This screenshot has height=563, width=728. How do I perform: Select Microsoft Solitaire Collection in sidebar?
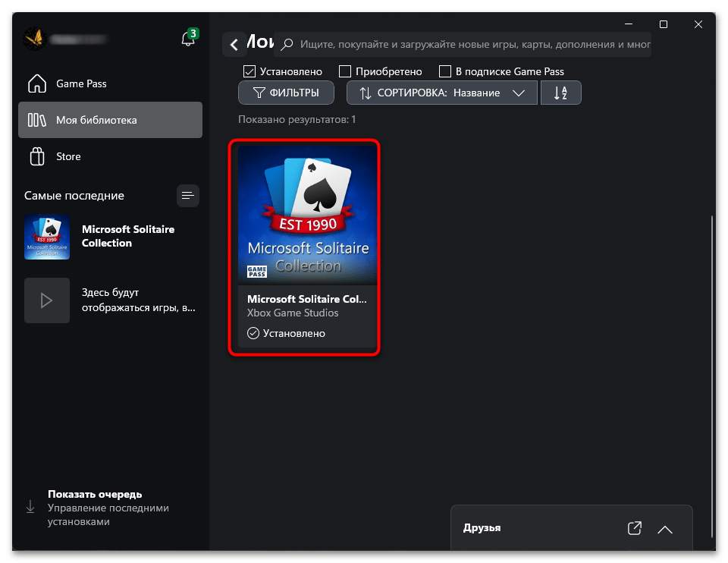pyautogui.click(x=128, y=236)
